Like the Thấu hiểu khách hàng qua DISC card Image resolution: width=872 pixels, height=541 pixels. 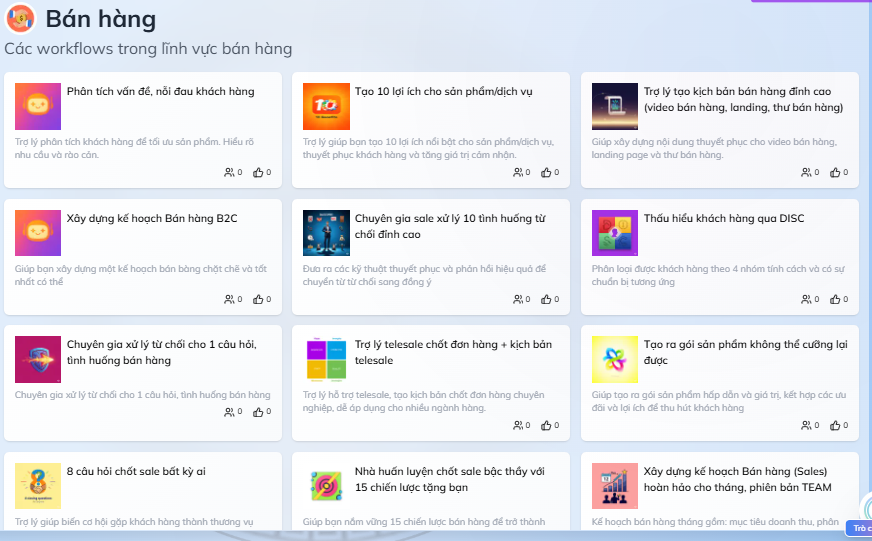point(835,299)
